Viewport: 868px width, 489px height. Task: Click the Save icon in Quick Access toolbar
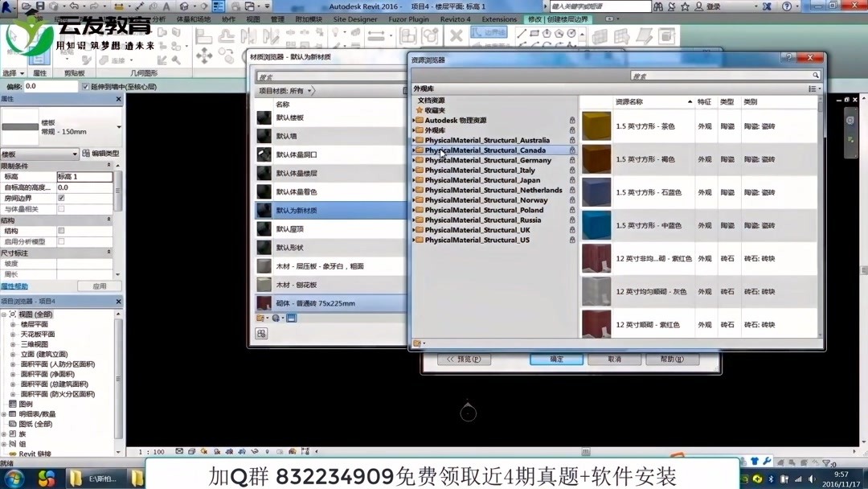point(40,6)
